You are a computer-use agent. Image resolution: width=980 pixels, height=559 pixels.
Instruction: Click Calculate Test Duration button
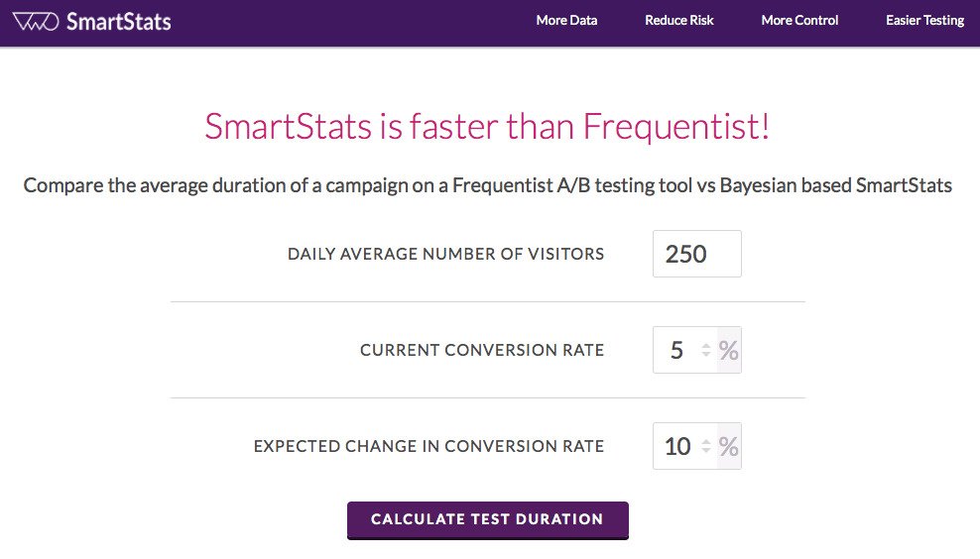coord(487,519)
